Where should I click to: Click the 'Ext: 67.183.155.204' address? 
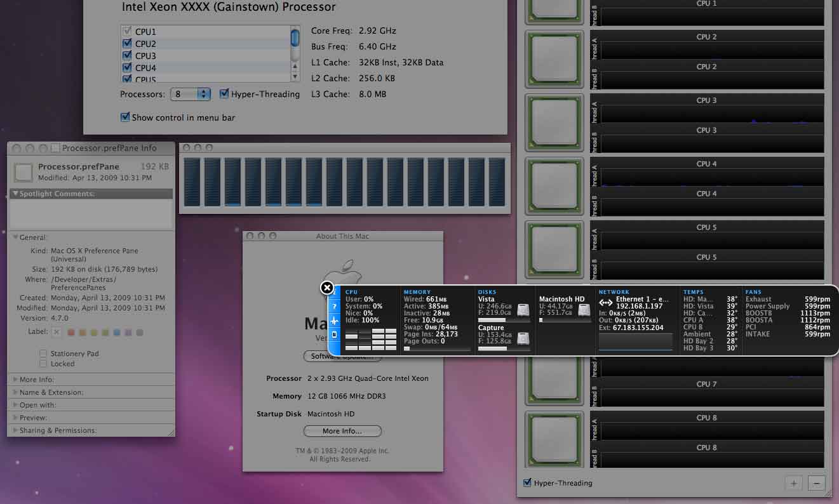[631, 328]
